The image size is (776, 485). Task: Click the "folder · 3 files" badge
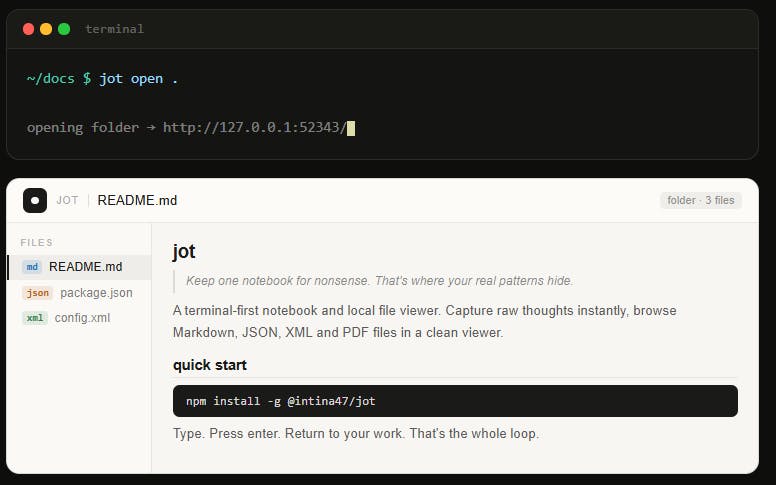(701, 200)
